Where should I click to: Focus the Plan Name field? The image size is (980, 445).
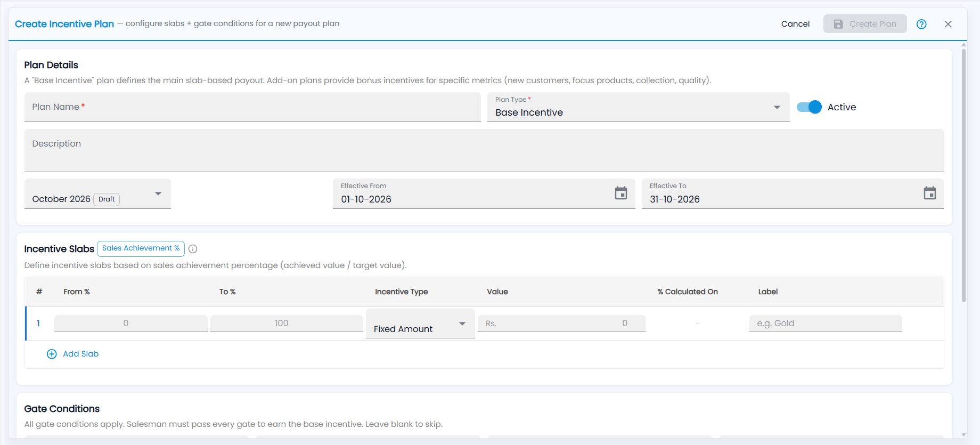click(x=252, y=107)
